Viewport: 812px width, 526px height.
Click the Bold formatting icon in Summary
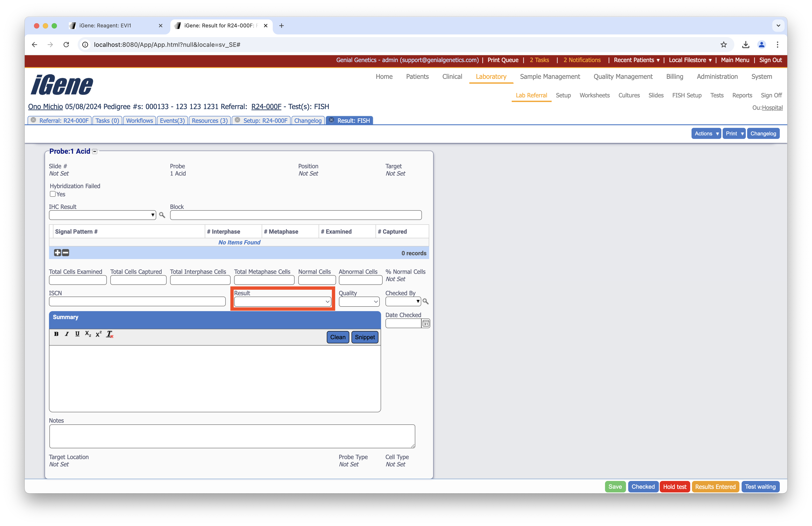56,334
